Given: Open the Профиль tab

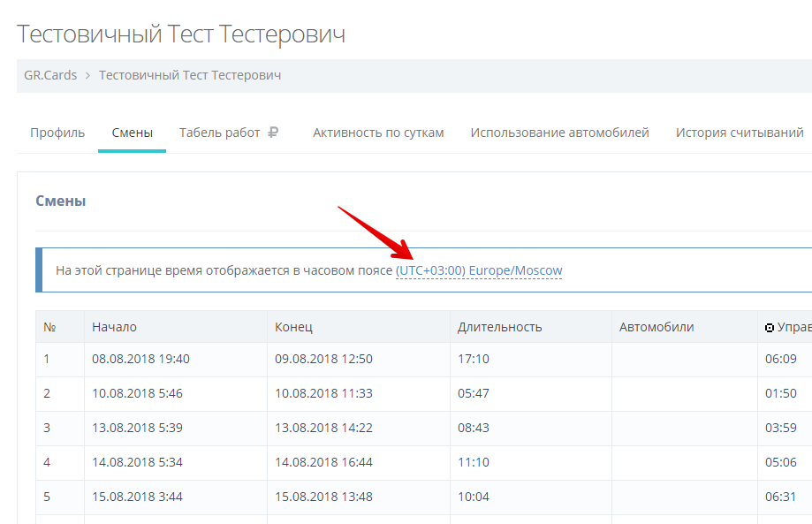Looking at the screenshot, I should coord(57,133).
